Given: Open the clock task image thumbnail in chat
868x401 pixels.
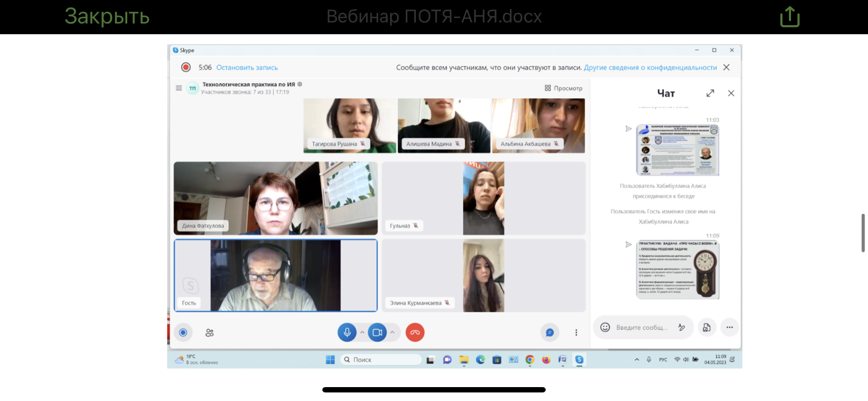Looking at the screenshot, I should (x=678, y=269).
